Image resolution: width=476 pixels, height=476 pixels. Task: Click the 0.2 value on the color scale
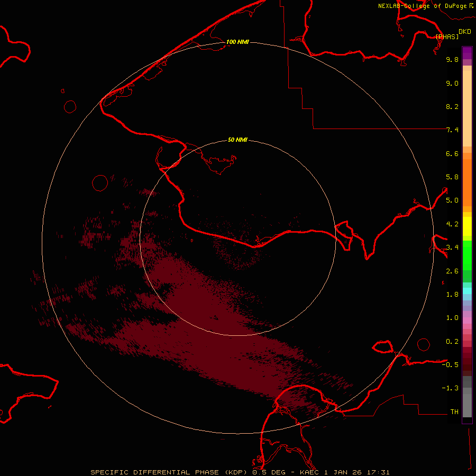pyautogui.click(x=452, y=342)
